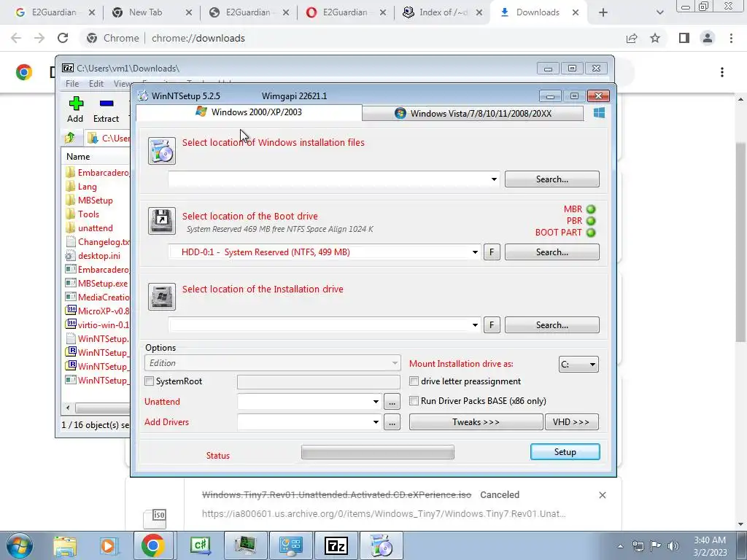Viewport: 747px width, 560px height.
Task: Click Search button for Boot drive
Action: tap(552, 252)
